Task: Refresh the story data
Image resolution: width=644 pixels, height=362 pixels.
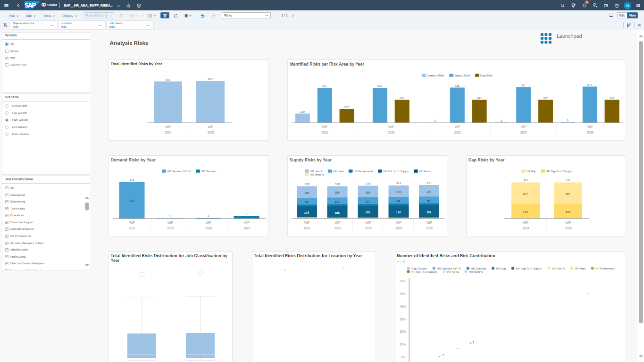Action: coord(176,16)
